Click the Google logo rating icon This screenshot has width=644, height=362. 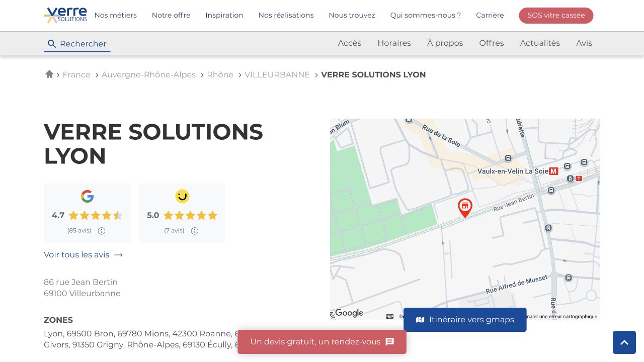[87, 197]
